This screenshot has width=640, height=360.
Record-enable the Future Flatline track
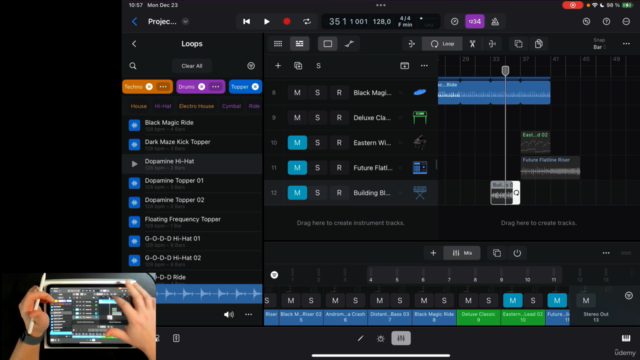(x=339, y=168)
